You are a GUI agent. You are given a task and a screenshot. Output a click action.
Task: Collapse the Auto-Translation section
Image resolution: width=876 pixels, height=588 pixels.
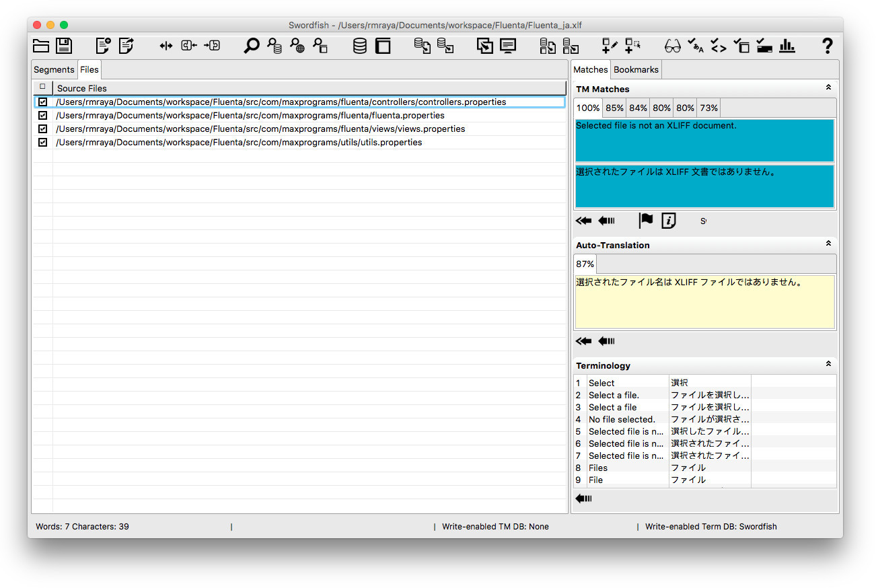point(828,244)
